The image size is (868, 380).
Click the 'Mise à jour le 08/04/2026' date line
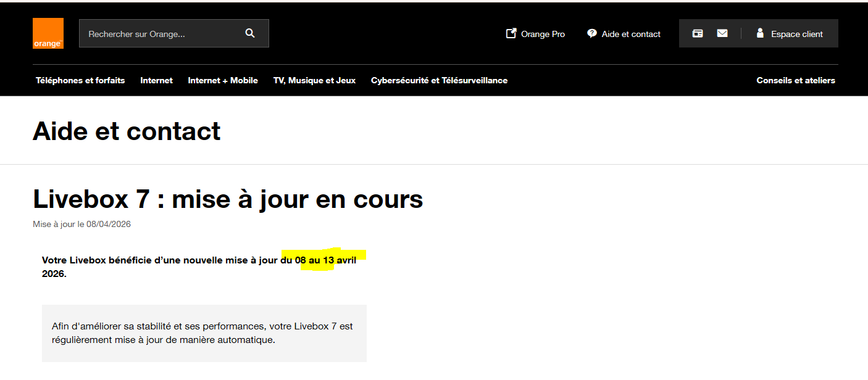point(81,224)
